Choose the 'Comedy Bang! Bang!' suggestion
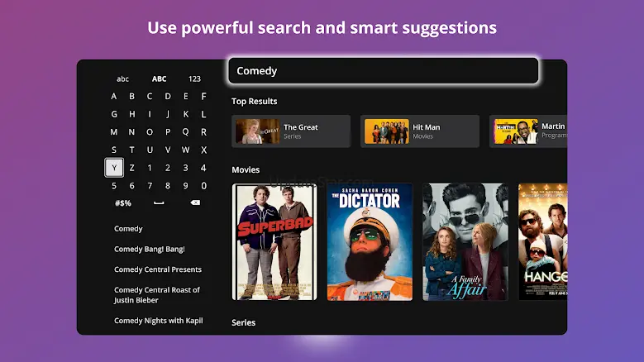The width and height of the screenshot is (644, 362). (150, 249)
